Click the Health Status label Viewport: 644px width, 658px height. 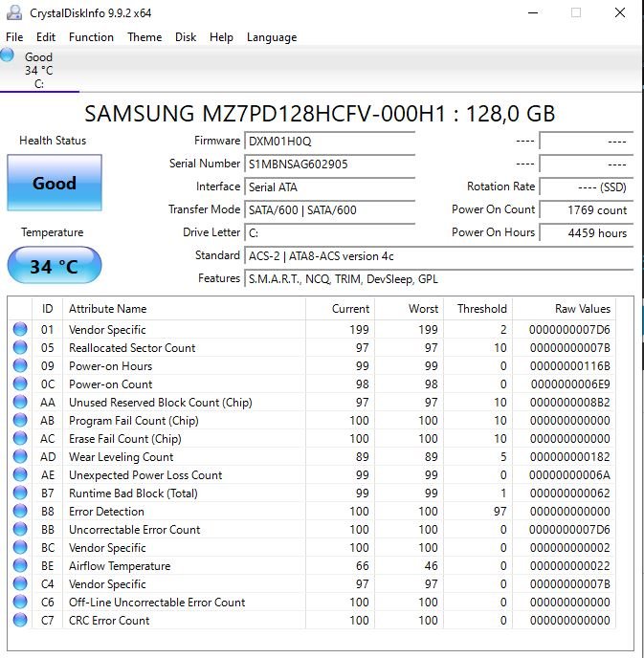point(53,141)
